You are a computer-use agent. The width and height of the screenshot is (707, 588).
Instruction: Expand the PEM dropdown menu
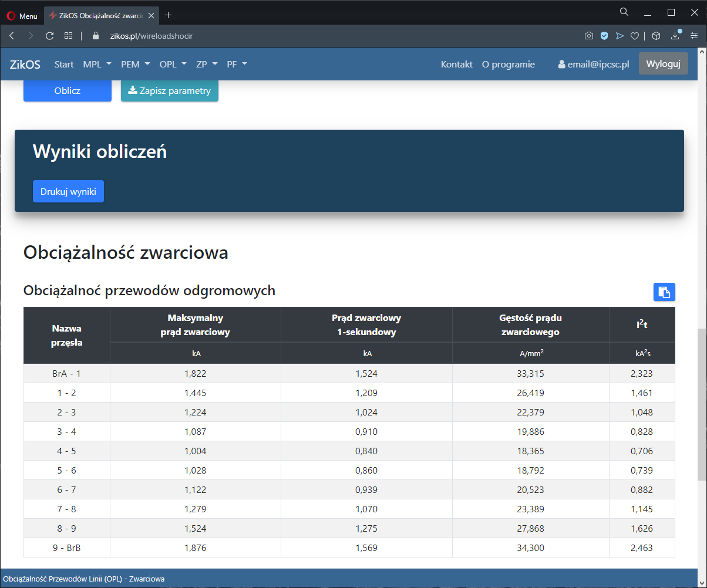[135, 64]
